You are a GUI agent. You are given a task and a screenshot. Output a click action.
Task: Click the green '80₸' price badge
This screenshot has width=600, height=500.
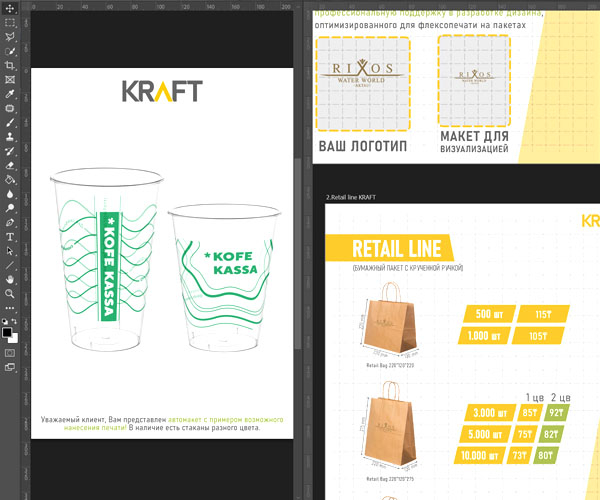pyautogui.click(x=546, y=456)
